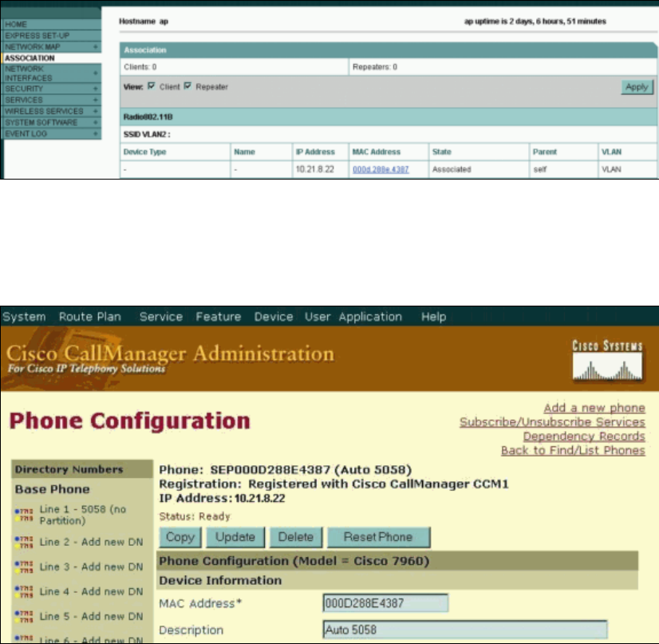Open the Help menu
This screenshot has height=644, width=659.
tap(434, 317)
